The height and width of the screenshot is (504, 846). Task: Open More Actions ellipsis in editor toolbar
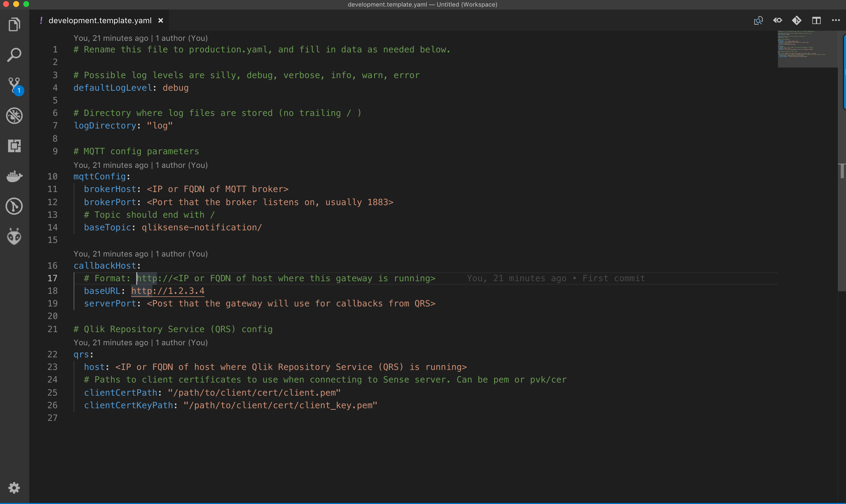pos(836,20)
